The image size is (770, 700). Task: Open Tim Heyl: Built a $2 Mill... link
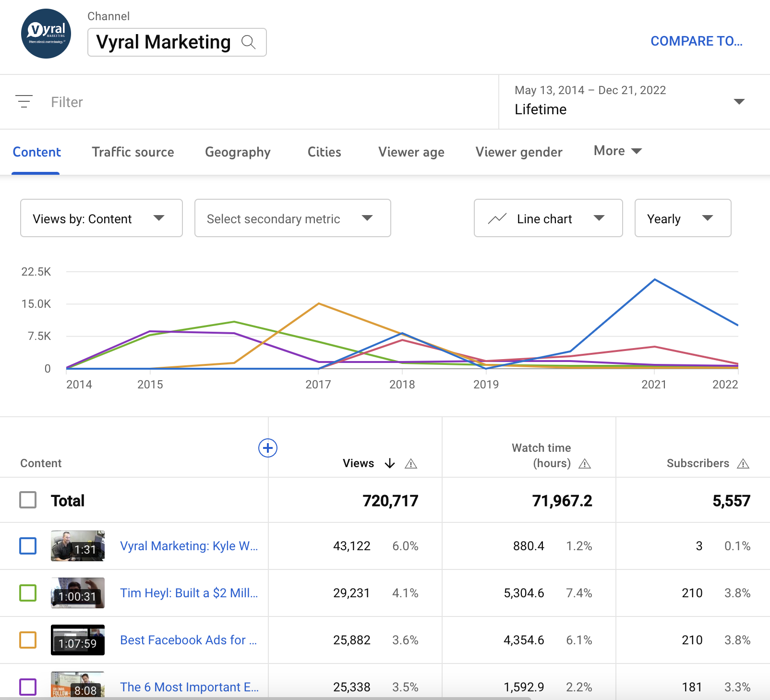189,593
